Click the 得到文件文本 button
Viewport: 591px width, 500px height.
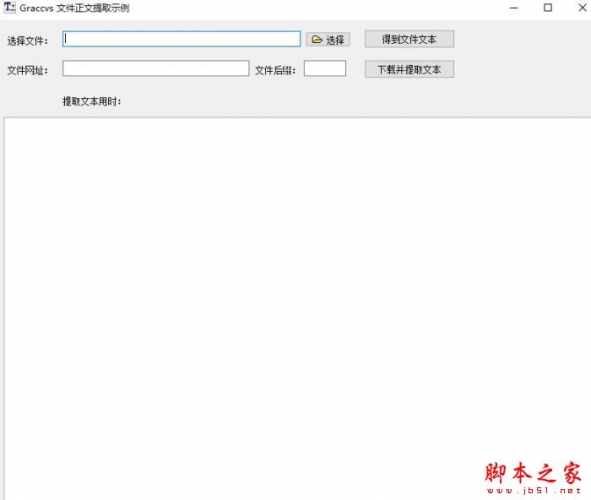pos(409,39)
